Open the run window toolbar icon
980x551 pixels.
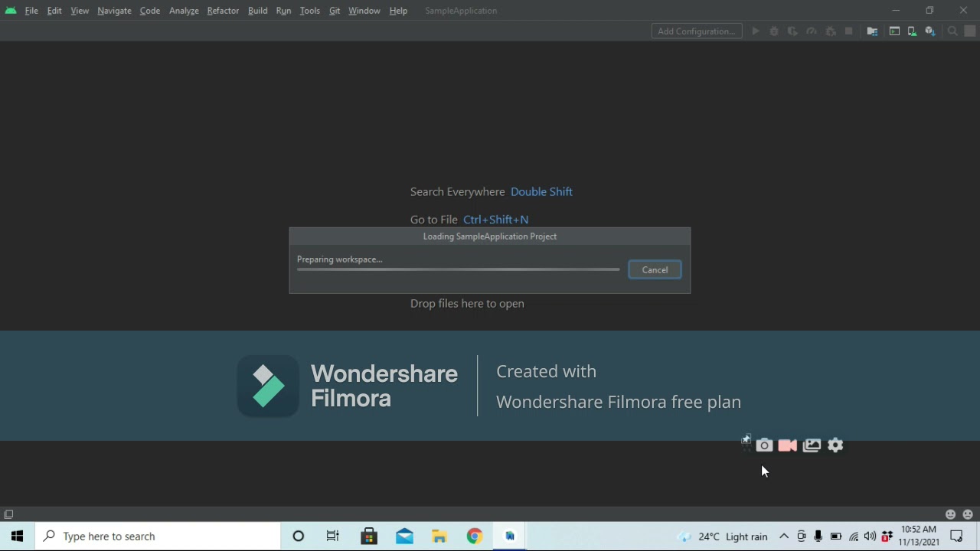pos(894,31)
